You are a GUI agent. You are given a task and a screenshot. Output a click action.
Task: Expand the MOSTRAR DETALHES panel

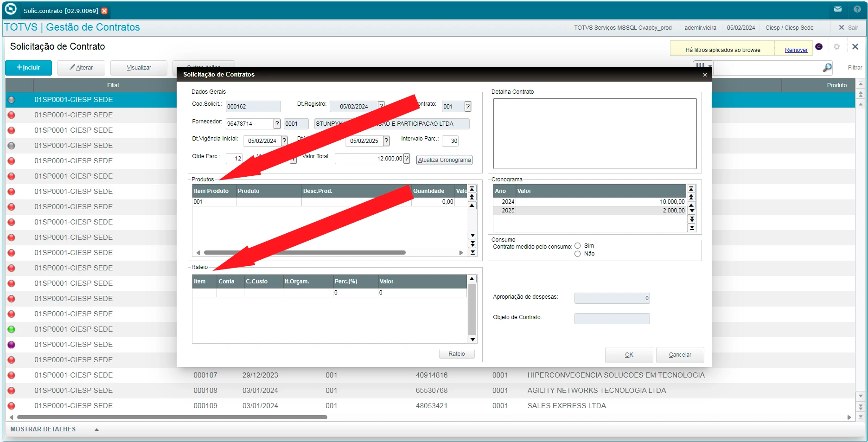(x=96, y=429)
